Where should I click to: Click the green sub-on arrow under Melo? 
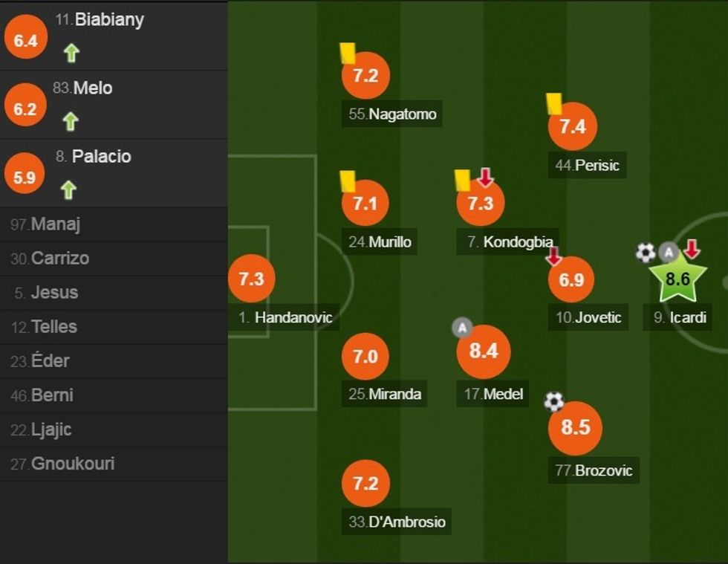[71, 121]
